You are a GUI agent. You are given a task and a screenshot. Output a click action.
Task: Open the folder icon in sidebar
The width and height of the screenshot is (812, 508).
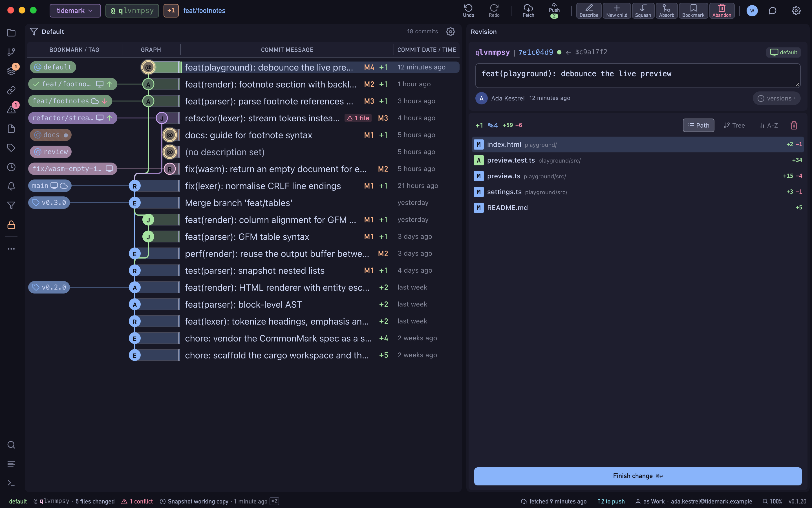[11, 32]
